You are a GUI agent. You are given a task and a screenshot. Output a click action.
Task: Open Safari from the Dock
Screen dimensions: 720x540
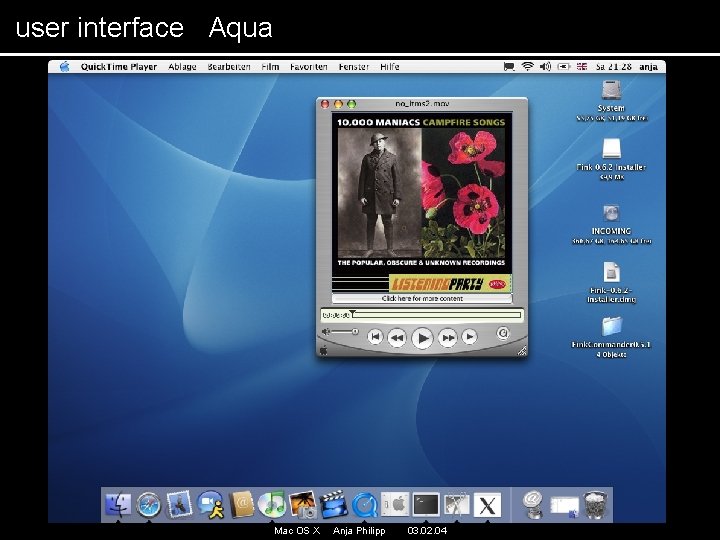point(149,504)
